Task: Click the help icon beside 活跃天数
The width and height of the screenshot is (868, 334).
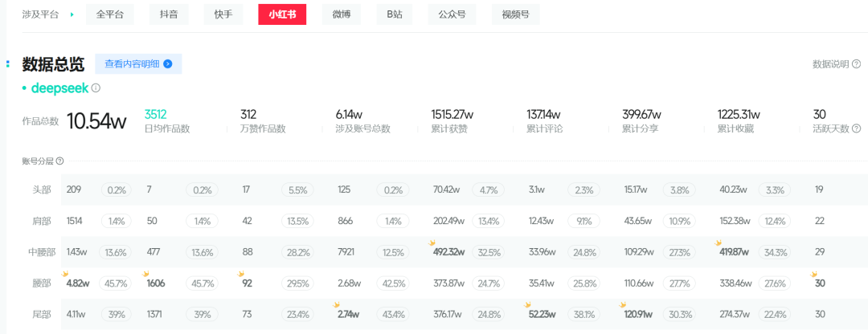Action: click(857, 128)
